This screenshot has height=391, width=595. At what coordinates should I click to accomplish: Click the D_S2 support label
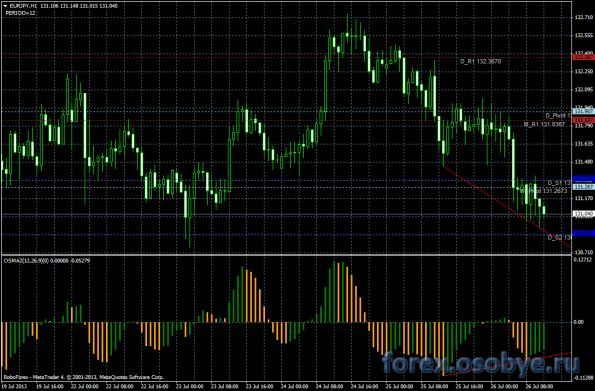pyautogui.click(x=559, y=237)
